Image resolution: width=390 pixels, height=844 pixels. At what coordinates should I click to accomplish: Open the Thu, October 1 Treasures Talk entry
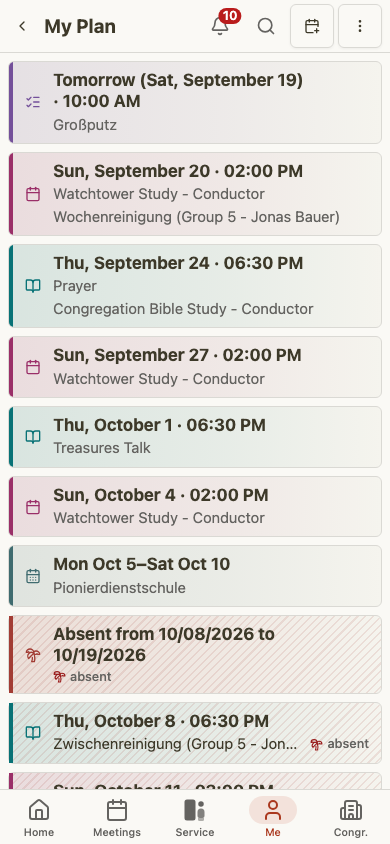[195, 437]
